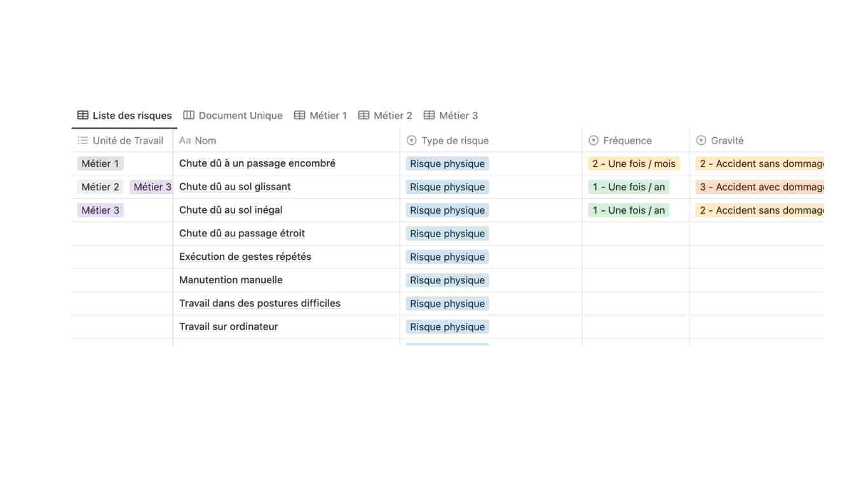868x488 pixels.
Task: Click the yellow '2 - Une fois / mois' tag
Action: click(634, 164)
